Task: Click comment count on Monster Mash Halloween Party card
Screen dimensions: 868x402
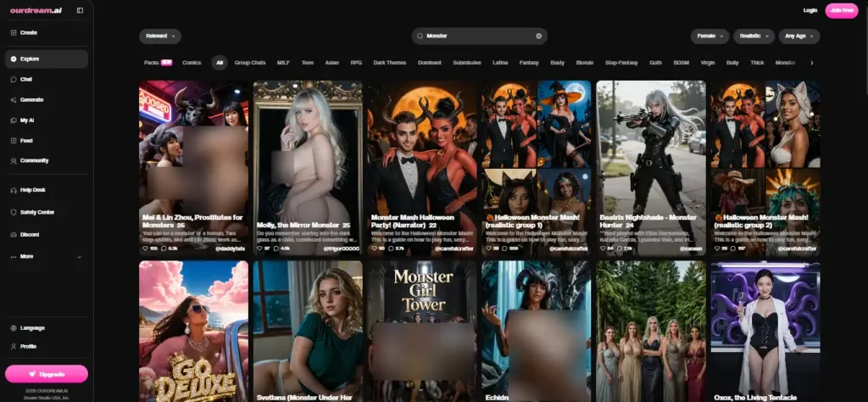Action: pos(402,248)
